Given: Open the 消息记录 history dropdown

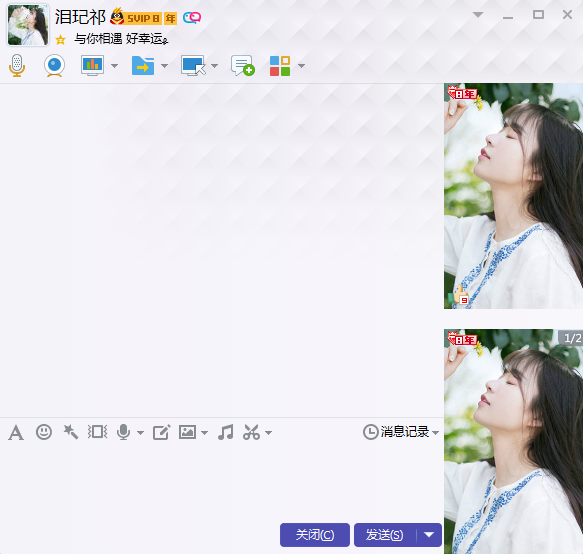Looking at the screenshot, I should tap(401, 432).
